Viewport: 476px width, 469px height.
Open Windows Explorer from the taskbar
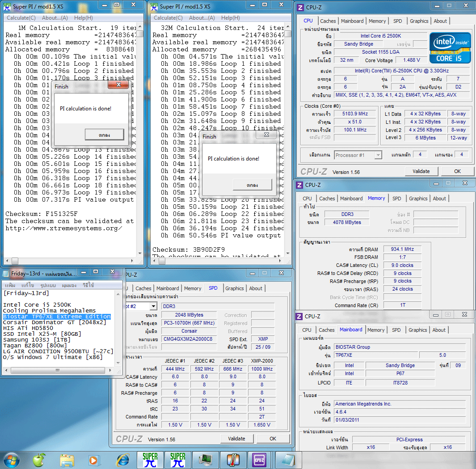pos(67,459)
